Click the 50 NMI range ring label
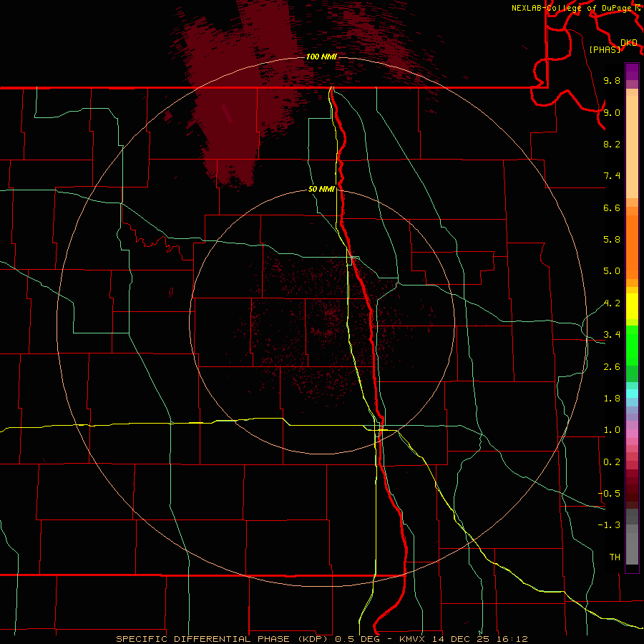 coord(321,189)
